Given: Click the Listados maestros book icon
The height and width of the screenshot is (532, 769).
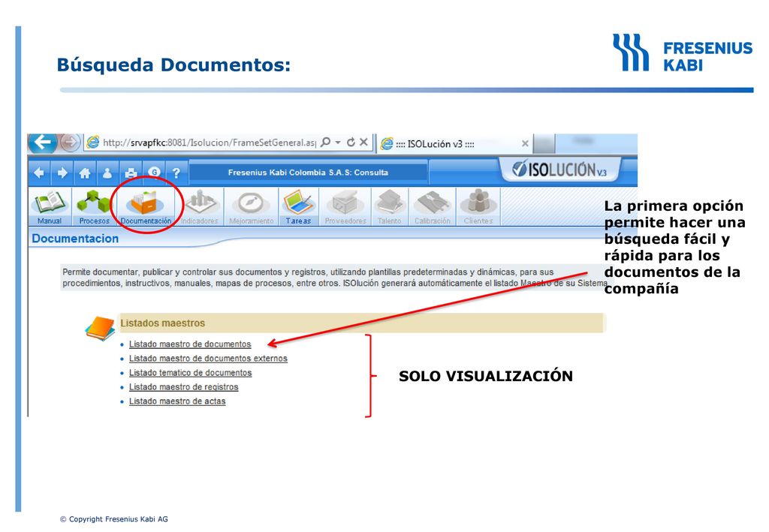Looking at the screenshot, I should 100,328.
